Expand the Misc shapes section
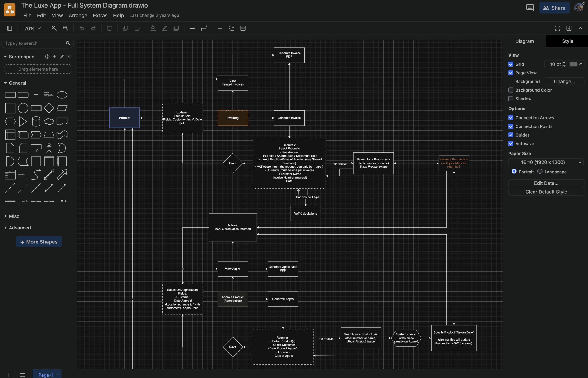The height and width of the screenshot is (378, 588). pos(14,216)
